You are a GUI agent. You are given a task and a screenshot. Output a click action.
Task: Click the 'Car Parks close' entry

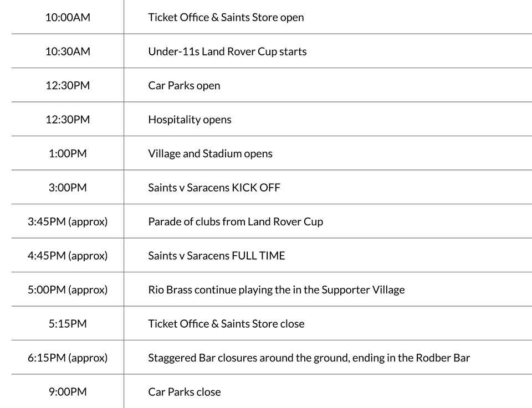point(184,392)
